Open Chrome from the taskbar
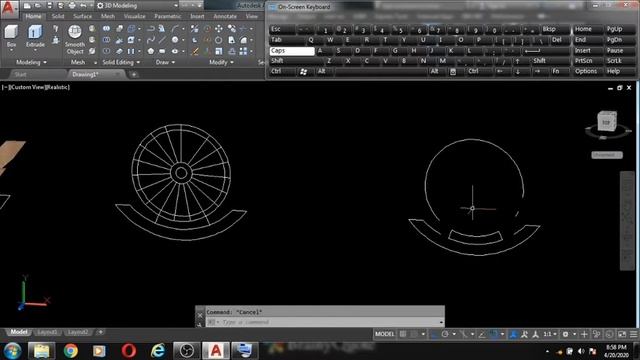Viewport: 640px width, 360px height. pyautogui.click(x=71, y=351)
